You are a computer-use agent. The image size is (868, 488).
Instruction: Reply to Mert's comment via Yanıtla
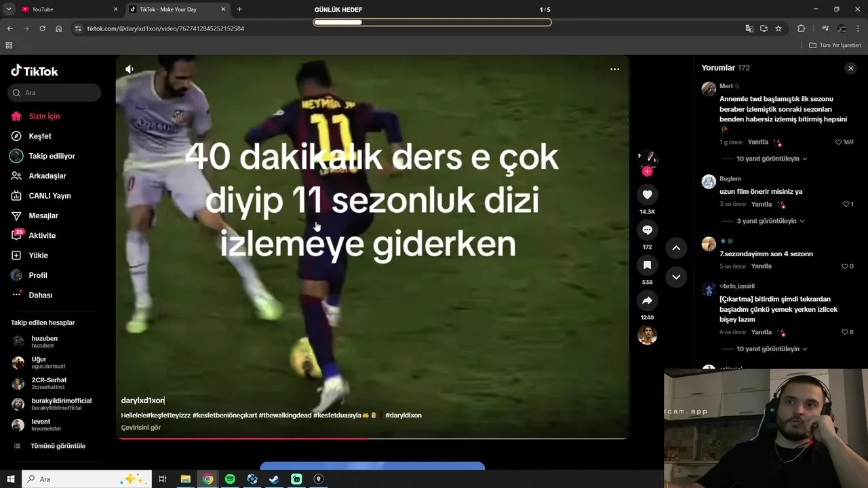coord(757,142)
